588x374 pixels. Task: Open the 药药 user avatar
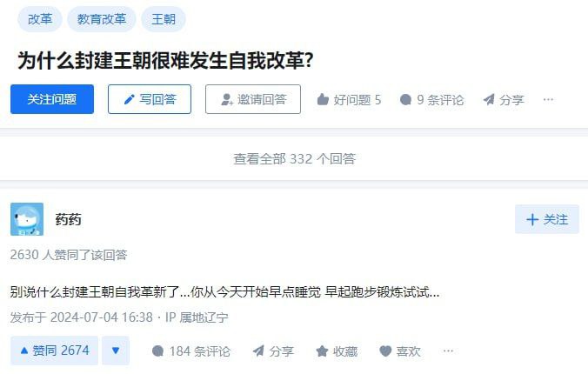point(27,219)
